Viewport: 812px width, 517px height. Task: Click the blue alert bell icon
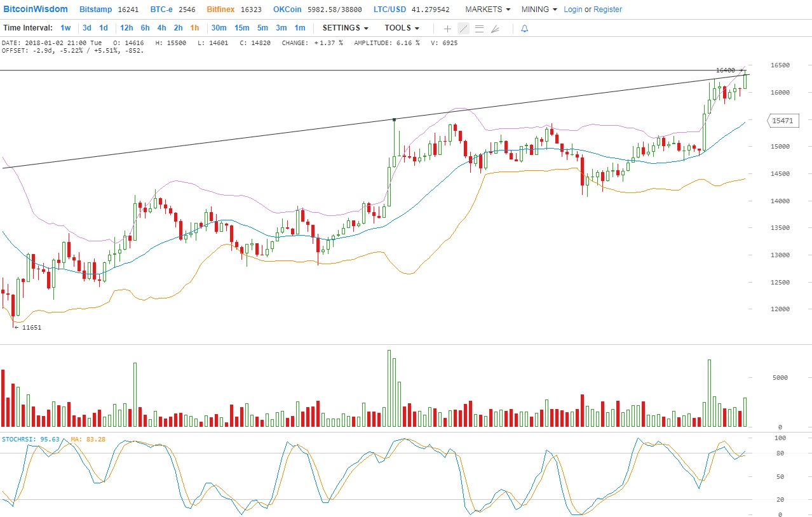[x=524, y=29]
